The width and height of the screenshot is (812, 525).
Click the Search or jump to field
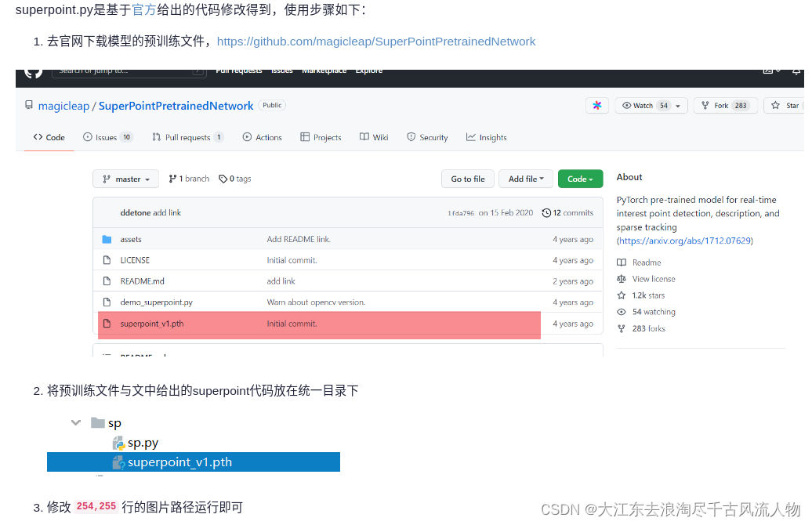[x=129, y=71]
